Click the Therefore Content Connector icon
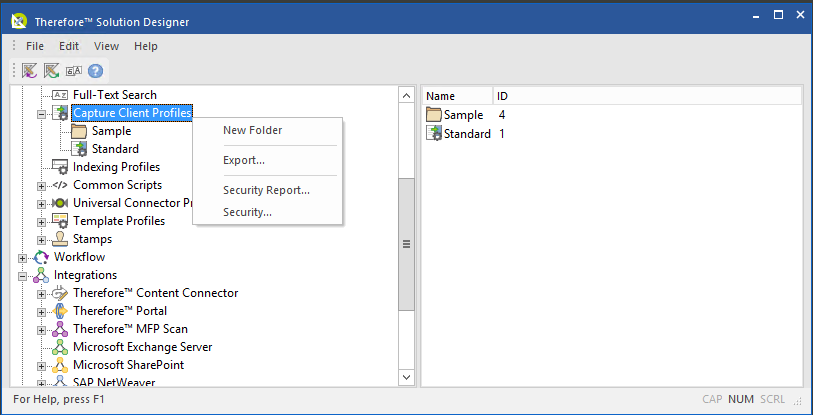 (x=61, y=293)
